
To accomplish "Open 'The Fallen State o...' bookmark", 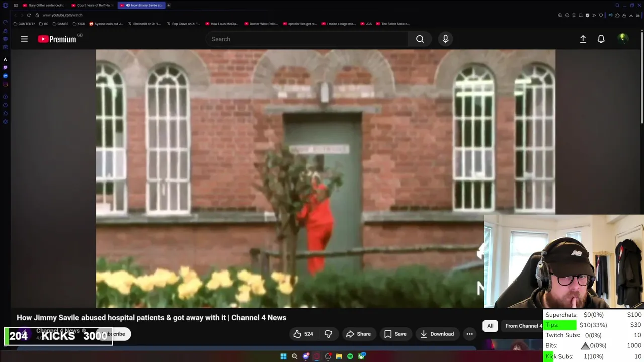I will (x=393, y=24).
